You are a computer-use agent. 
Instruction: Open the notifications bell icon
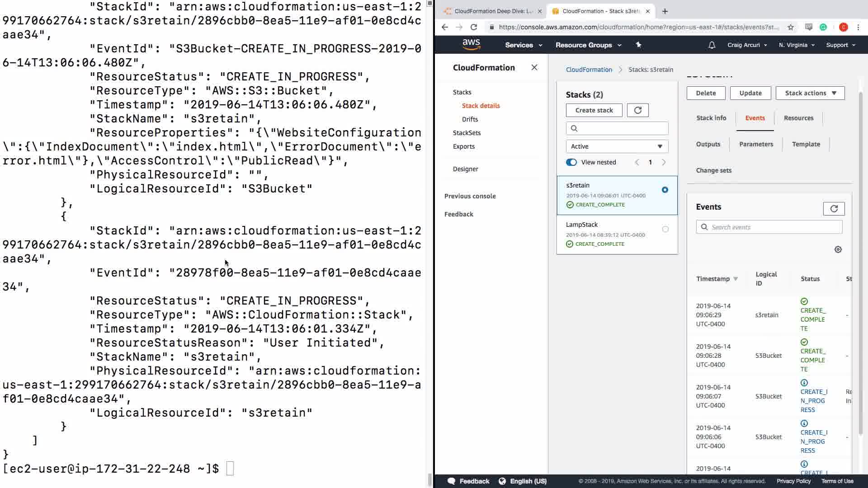click(x=712, y=45)
